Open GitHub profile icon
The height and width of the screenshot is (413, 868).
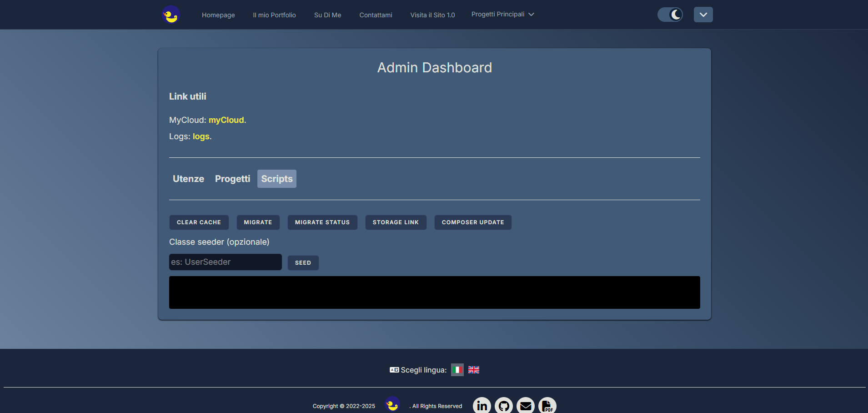pos(504,405)
